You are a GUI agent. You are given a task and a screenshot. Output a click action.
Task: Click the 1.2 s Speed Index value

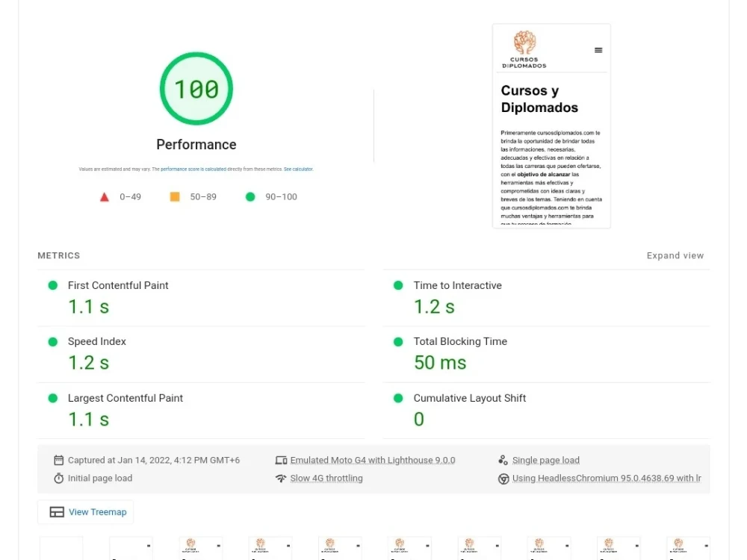click(89, 363)
